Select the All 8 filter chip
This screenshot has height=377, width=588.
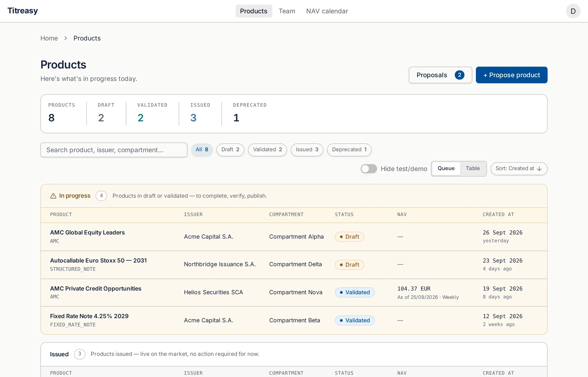[x=202, y=150]
